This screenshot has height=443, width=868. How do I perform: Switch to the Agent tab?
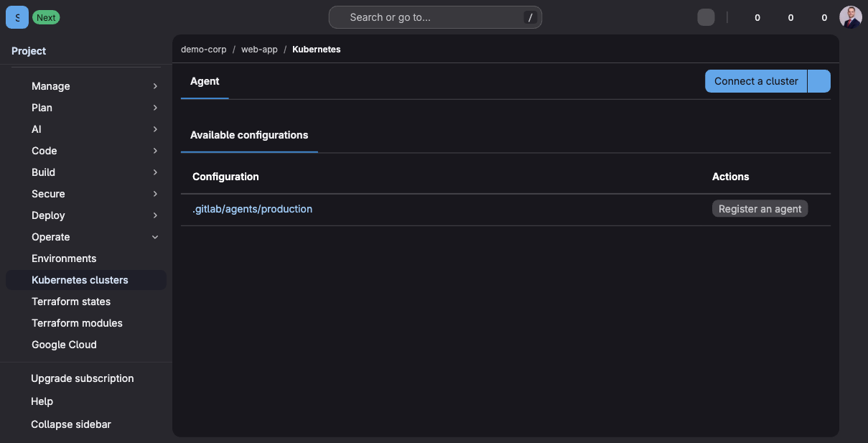pos(205,81)
